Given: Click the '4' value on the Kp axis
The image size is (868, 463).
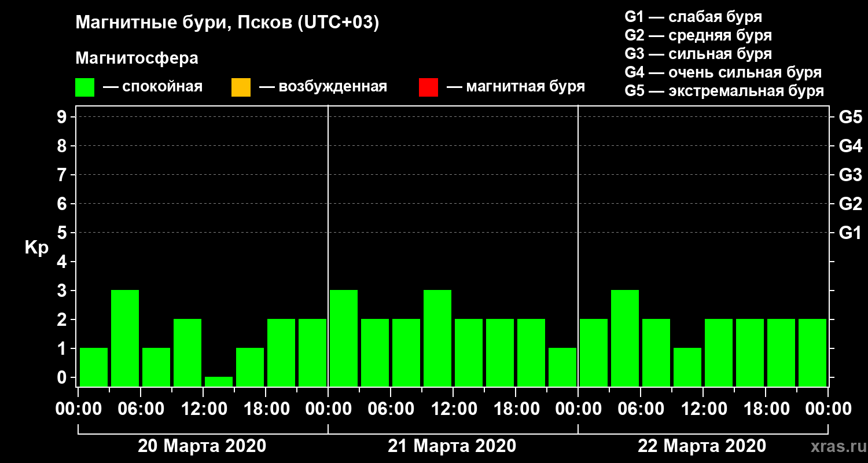Looking at the screenshot, I should click(x=63, y=262).
